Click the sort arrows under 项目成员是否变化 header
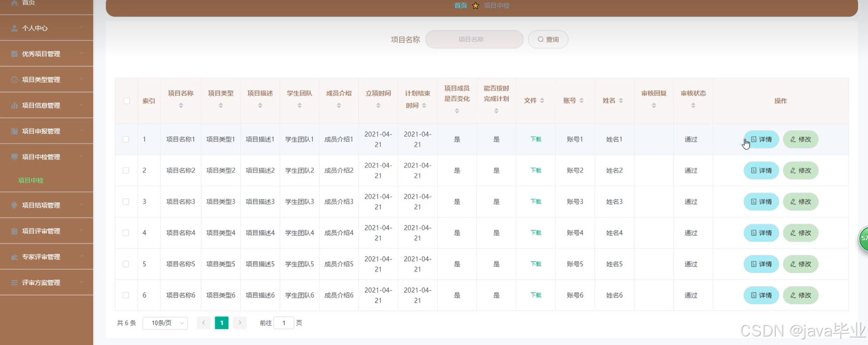 457,111
